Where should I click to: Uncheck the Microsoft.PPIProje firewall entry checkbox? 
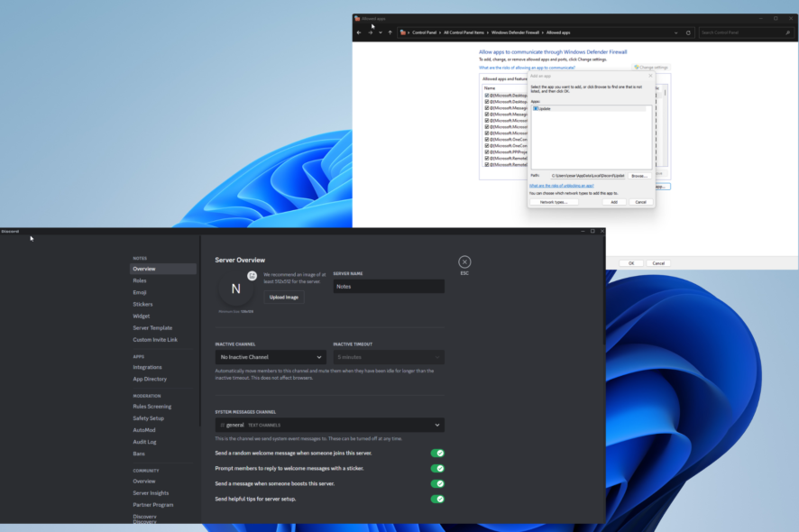point(487,151)
